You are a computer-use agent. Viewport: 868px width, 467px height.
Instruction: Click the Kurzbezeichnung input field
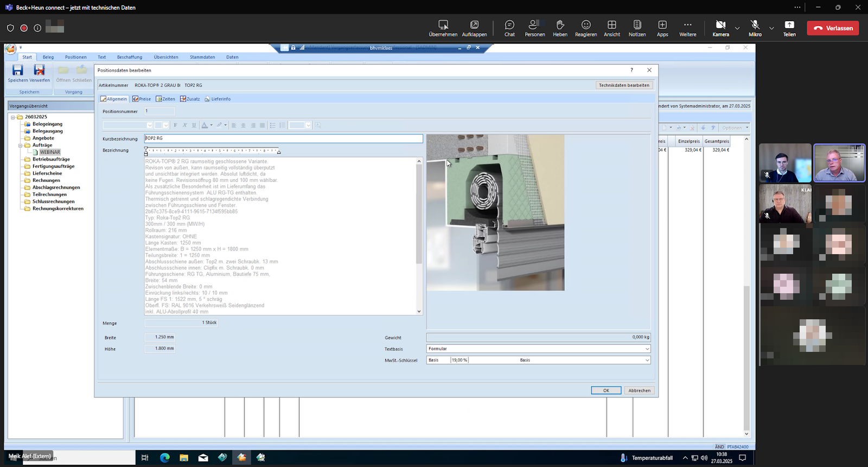(283, 138)
